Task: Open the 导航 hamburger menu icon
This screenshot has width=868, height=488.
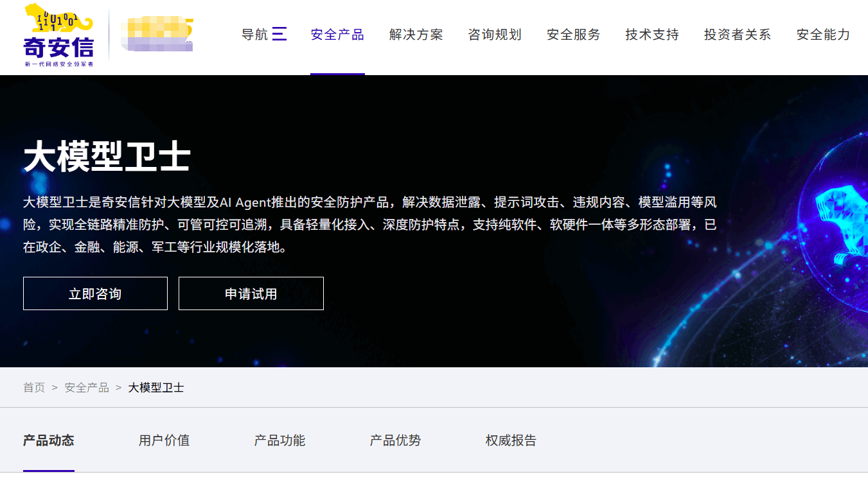Action: [x=279, y=34]
